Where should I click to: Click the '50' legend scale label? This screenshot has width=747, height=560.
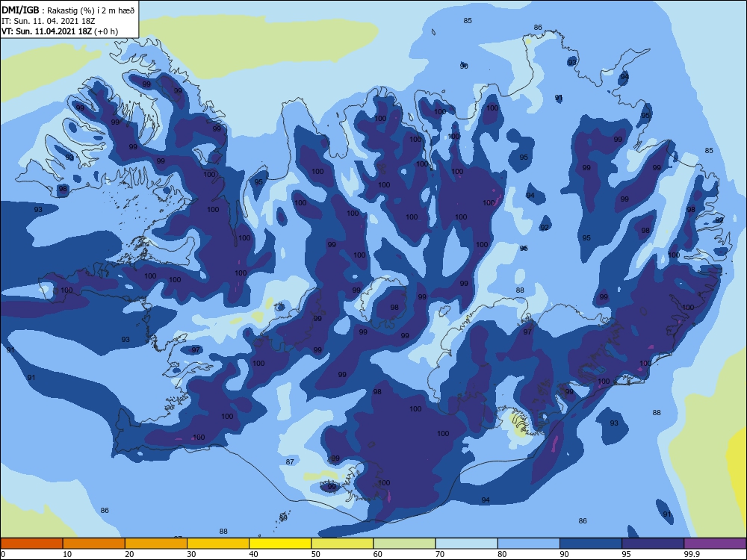[x=316, y=554]
